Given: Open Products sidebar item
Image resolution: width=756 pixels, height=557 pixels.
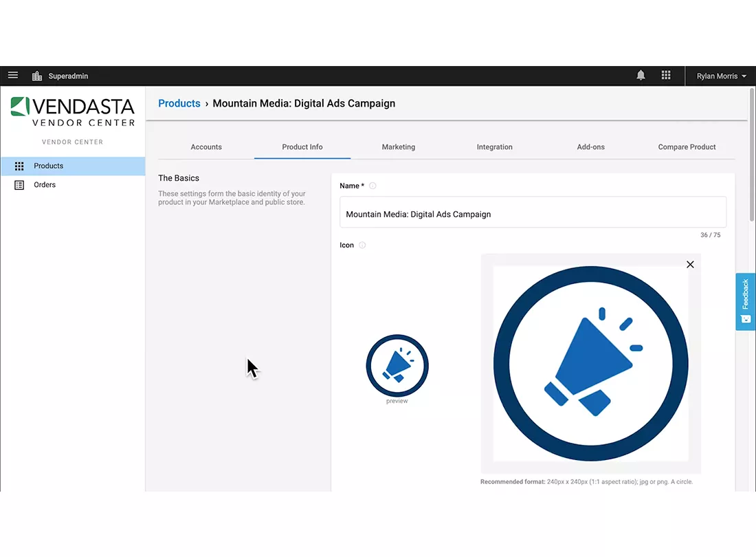Looking at the screenshot, I should click(73, 166).
